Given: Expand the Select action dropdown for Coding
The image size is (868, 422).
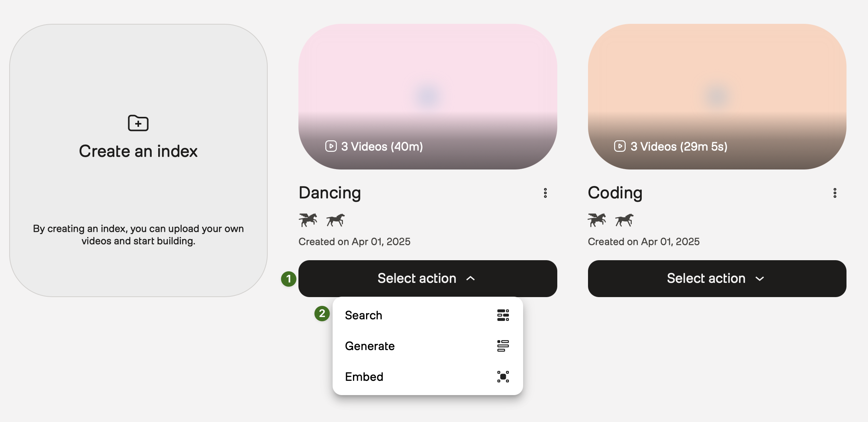Looking at the screenshot, I should (717, 279).
